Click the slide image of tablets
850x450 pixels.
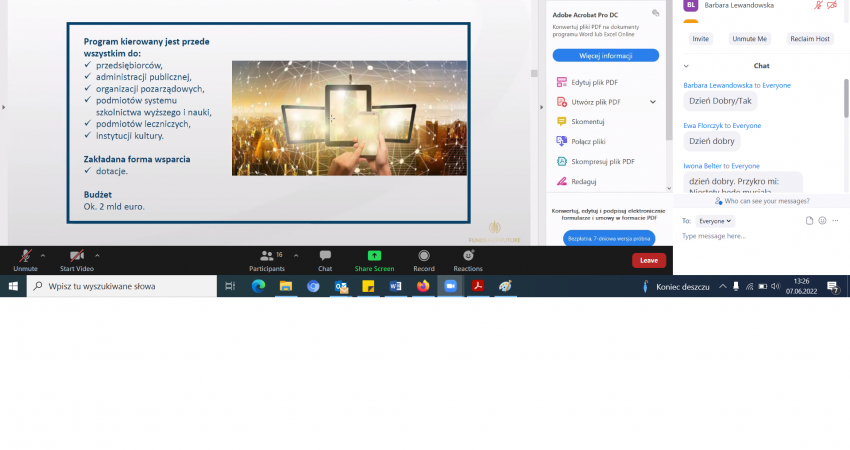click(349, 118)
